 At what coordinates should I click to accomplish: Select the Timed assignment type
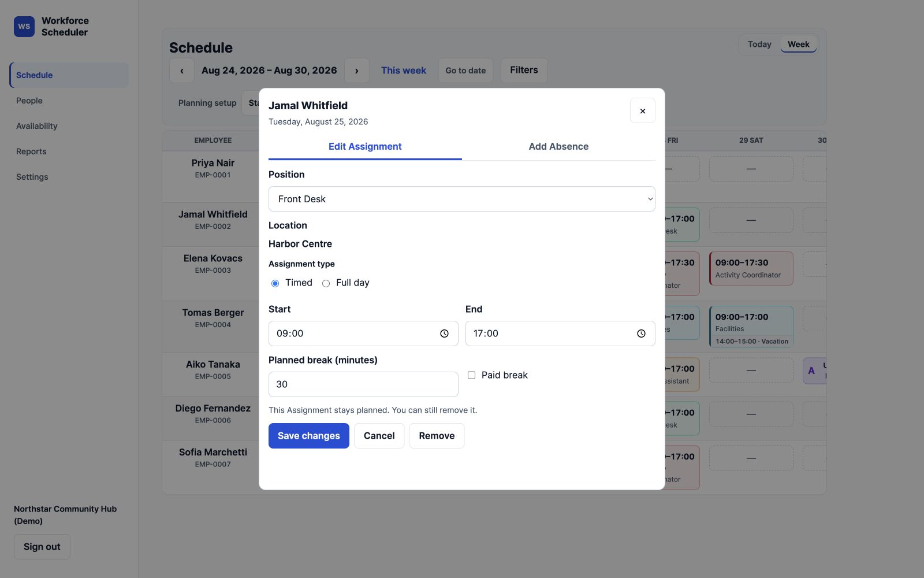point(275,283)
